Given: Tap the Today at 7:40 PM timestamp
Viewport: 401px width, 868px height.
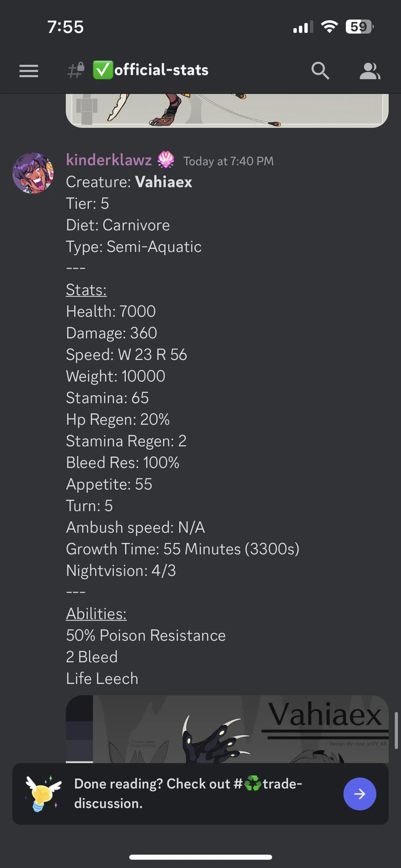Looking at the screenshot, I should [x=228, y=161].
